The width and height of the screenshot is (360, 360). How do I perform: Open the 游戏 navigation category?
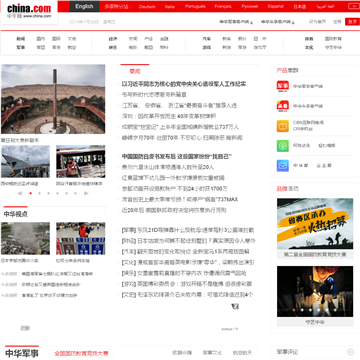[x=206, y=48]
